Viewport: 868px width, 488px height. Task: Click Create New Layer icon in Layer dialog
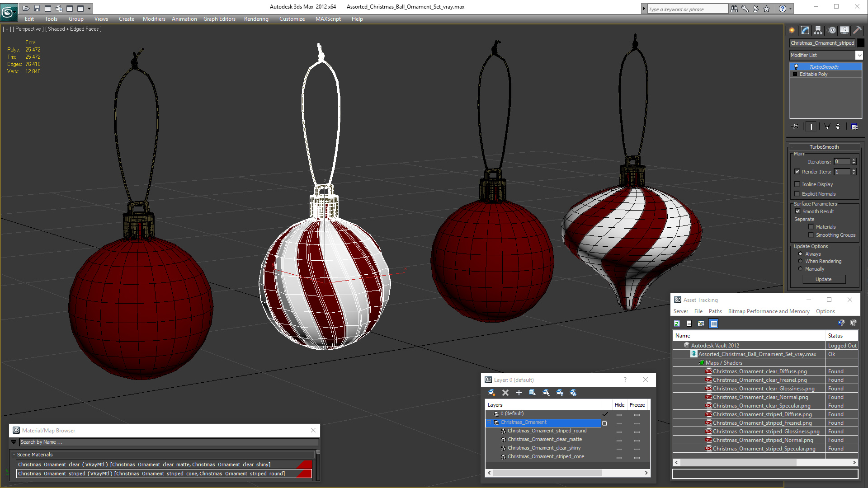click(x=492, y=393)
